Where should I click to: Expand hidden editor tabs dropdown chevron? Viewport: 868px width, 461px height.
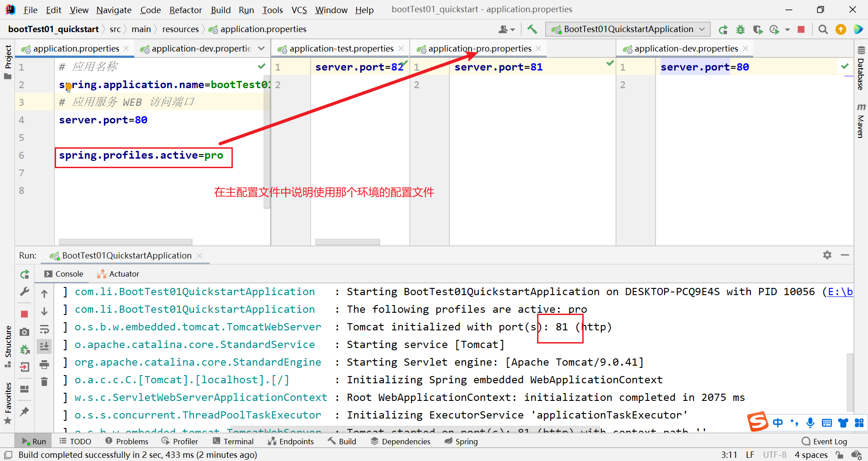pos(261,48)
